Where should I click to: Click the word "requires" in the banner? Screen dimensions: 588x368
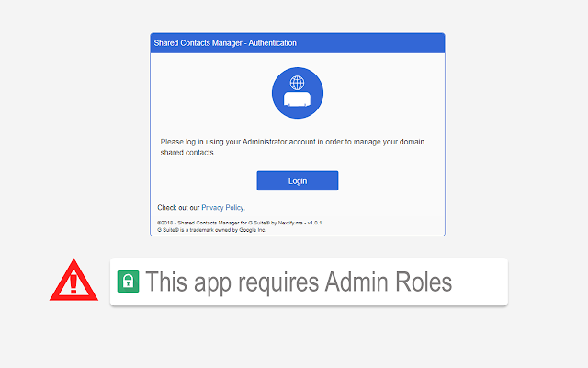click(278, 283)
